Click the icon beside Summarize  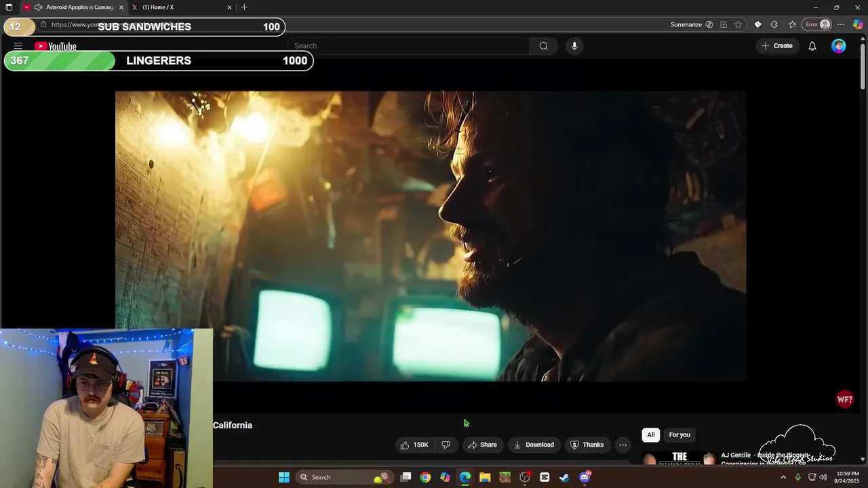pyautogui.click(x=709, y=24)
